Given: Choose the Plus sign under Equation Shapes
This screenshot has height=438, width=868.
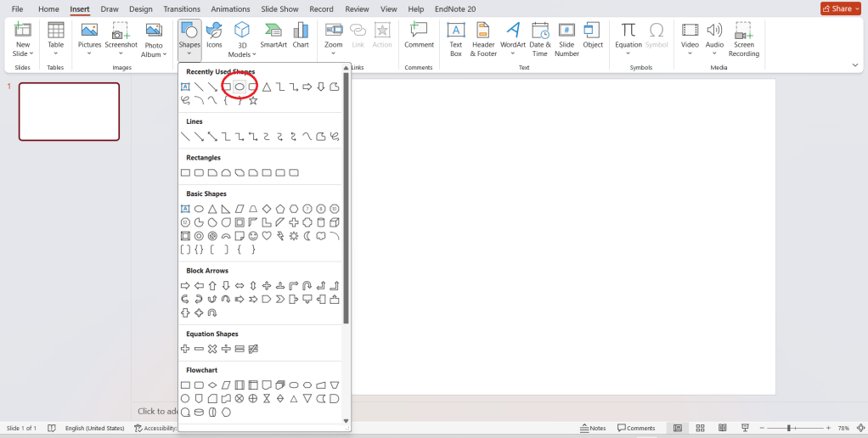Looking at the screenshot, I should [x=185, y=349].
